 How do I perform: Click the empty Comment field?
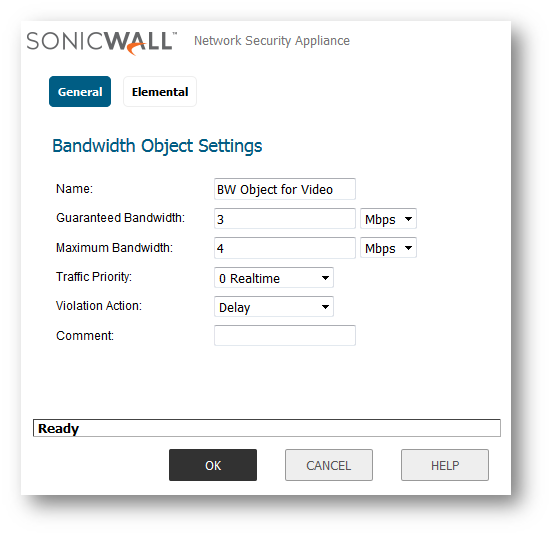[x=285, y=336]
